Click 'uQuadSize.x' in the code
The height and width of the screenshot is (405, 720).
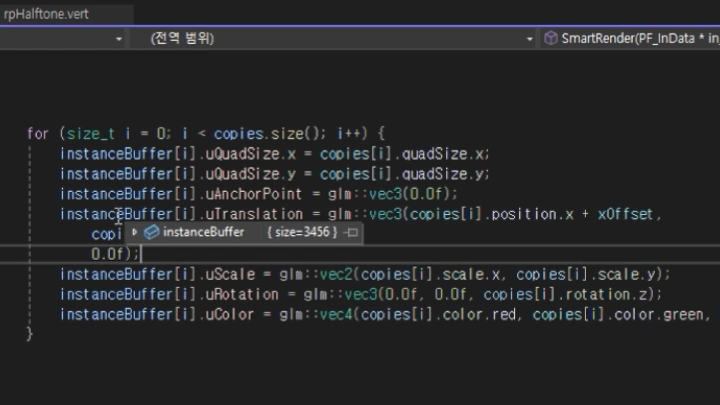(x=251, y=154)
